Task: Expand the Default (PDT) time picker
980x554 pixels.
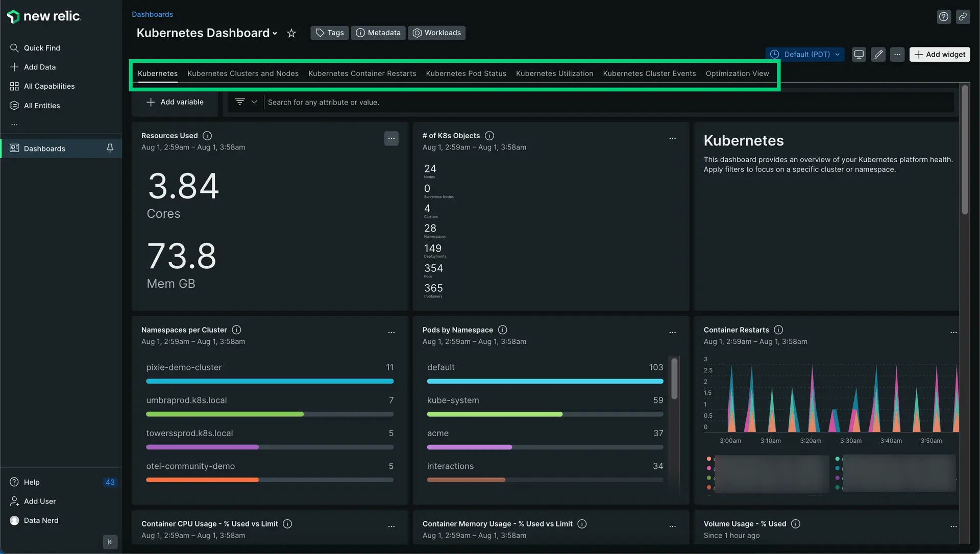Action: 805,55
